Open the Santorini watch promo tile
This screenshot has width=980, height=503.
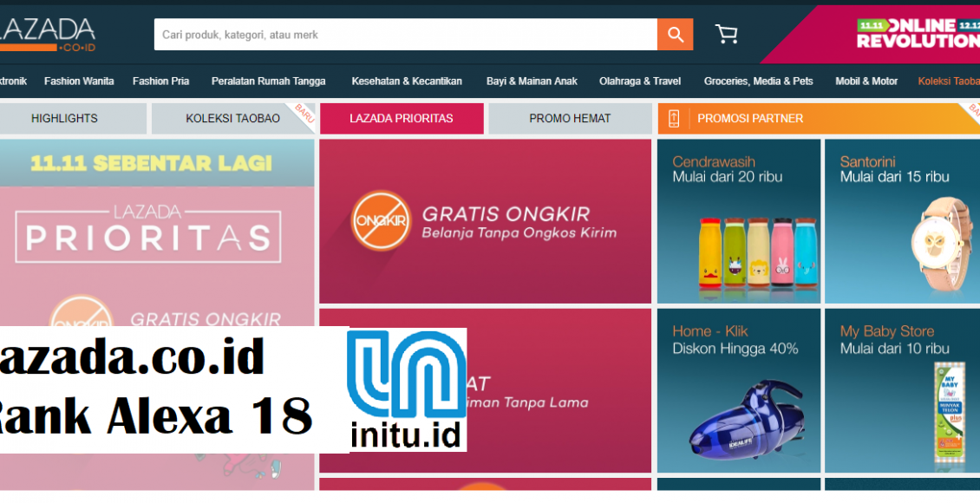[x=903, y=221]
